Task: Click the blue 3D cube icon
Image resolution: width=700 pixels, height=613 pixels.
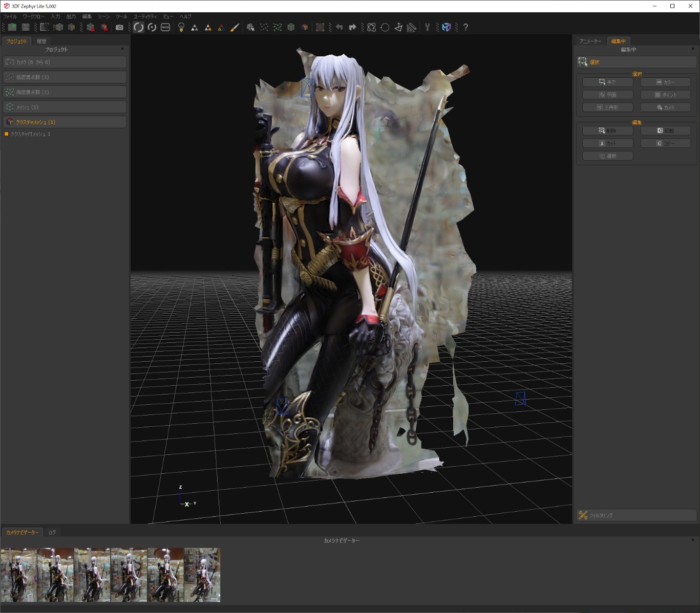Action: (x=447, y=27)
